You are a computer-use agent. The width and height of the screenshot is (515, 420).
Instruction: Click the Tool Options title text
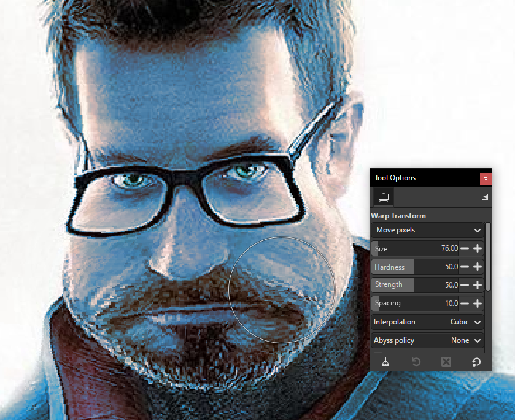click(395, 178)
